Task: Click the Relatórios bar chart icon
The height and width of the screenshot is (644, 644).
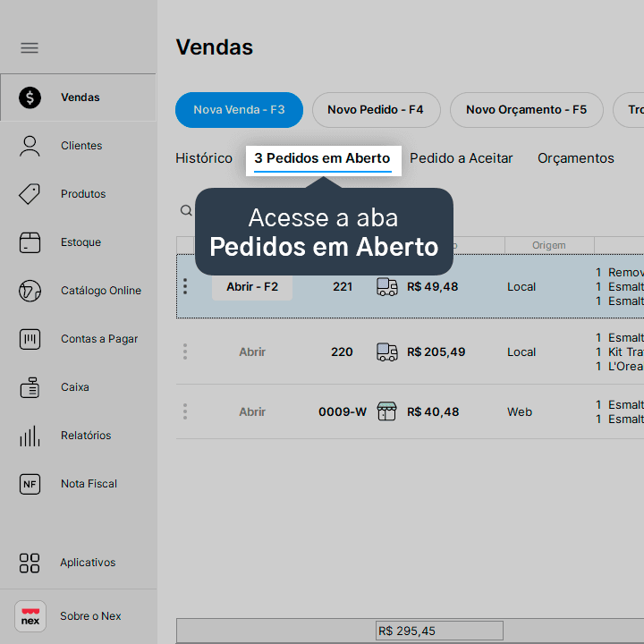Action: tap(30, 436)
